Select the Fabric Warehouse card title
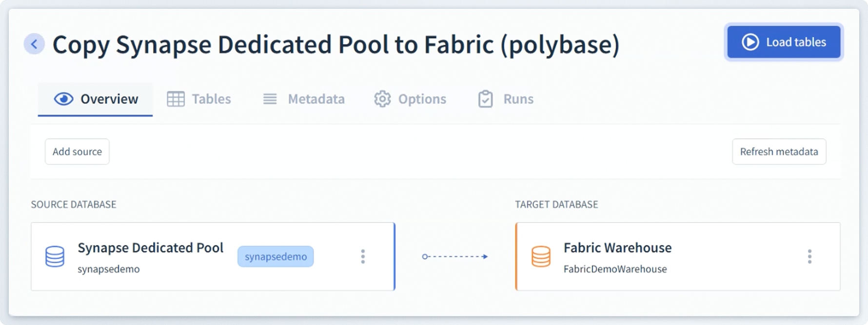 [617, 248]
